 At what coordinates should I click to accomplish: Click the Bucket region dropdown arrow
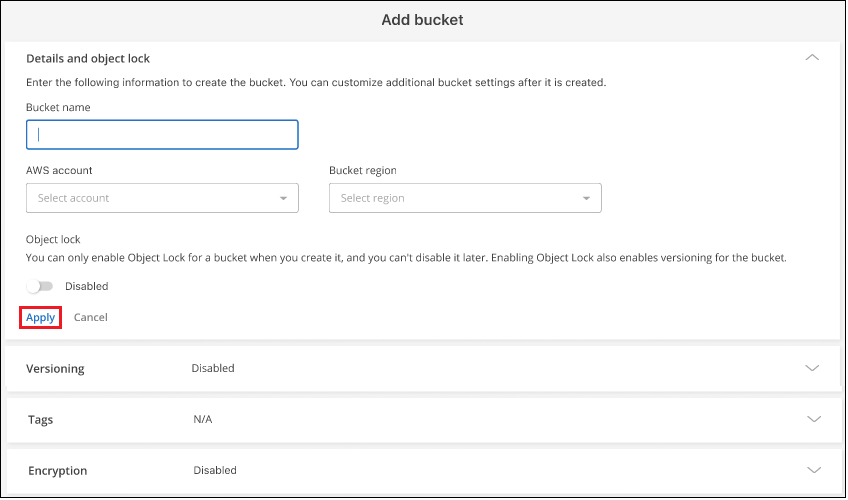(587, 198)
